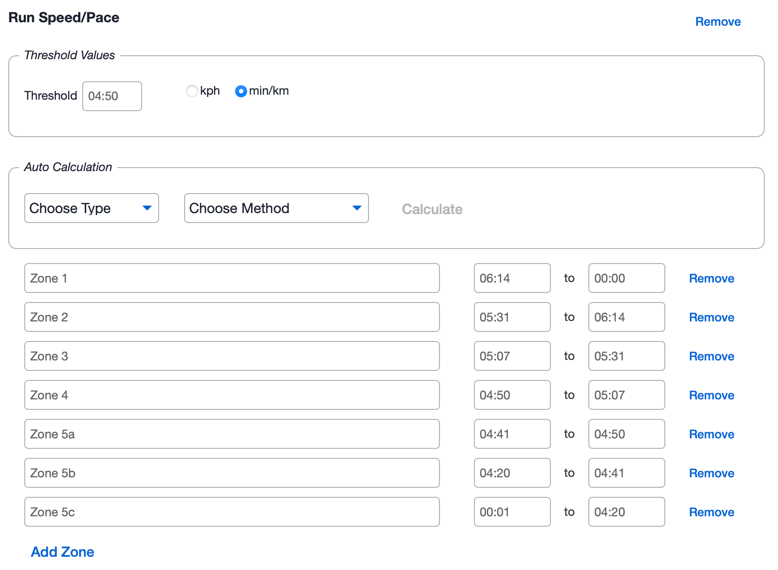The height and width of the screenshot is (570, 778).
Task: Select the kph radio button
Action: point(192,91)
